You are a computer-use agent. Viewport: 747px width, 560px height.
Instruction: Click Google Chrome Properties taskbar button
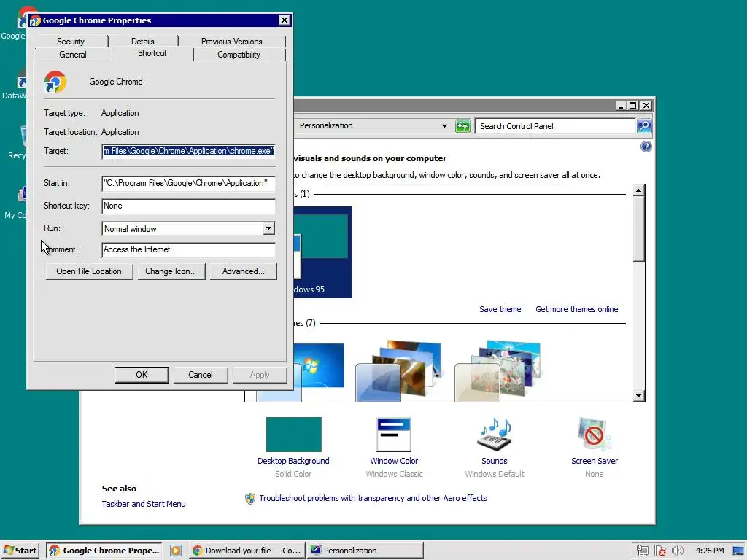coord(104,551)
